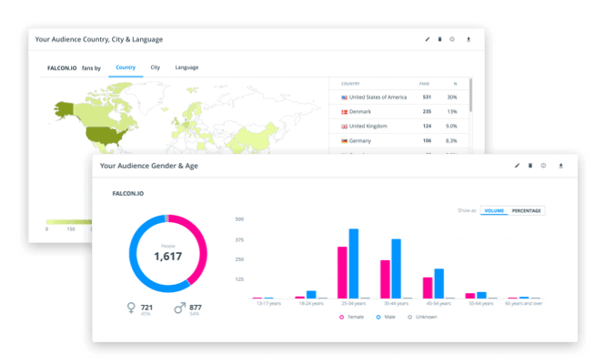Show chart as Percentage
Screen dimensions: 595x364
pos(527,210)
